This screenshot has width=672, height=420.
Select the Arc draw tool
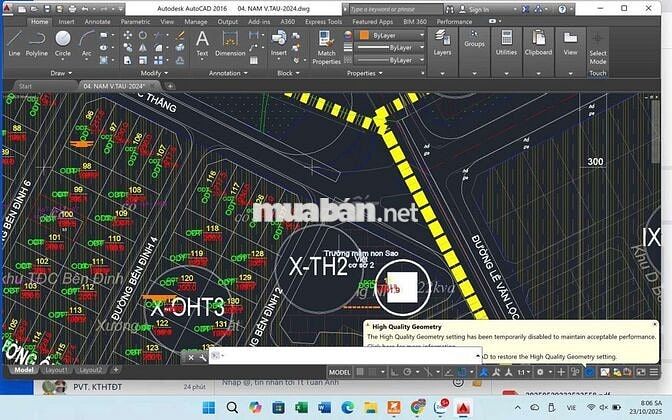click(x=87, y=43)
